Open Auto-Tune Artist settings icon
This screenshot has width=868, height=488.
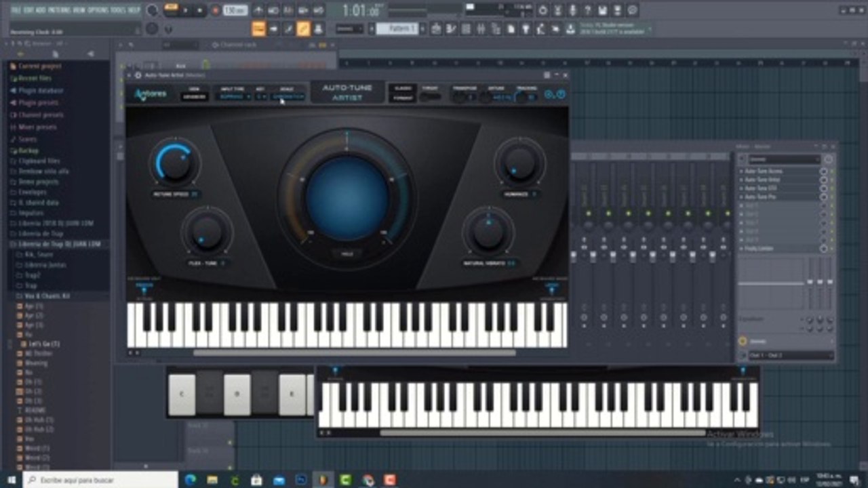tap(549, 94)
